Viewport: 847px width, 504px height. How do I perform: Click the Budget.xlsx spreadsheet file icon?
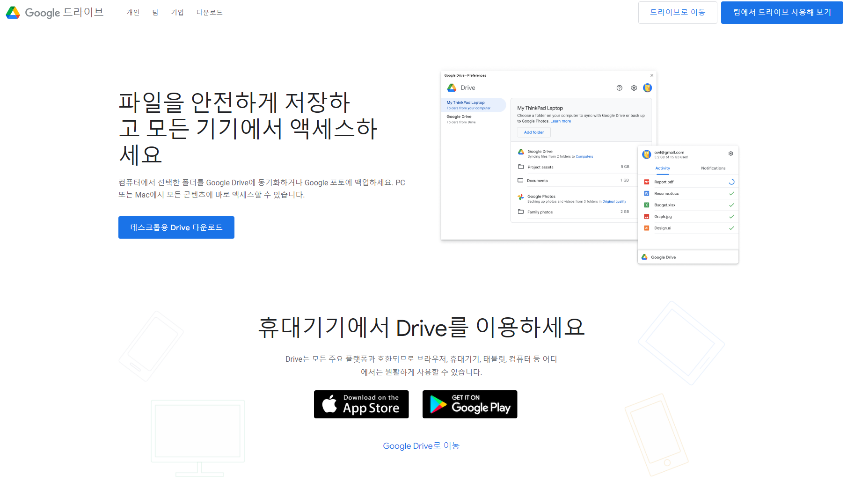(647, 205)
